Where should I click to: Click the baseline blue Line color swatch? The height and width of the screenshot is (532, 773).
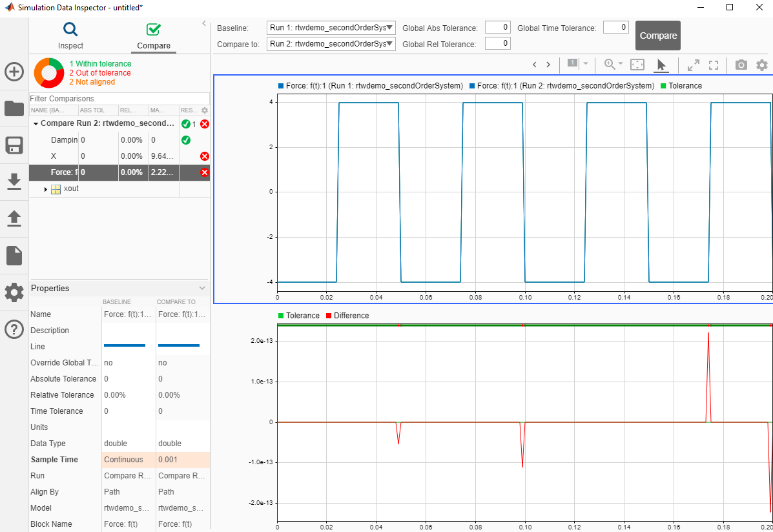tap(124, 345)
